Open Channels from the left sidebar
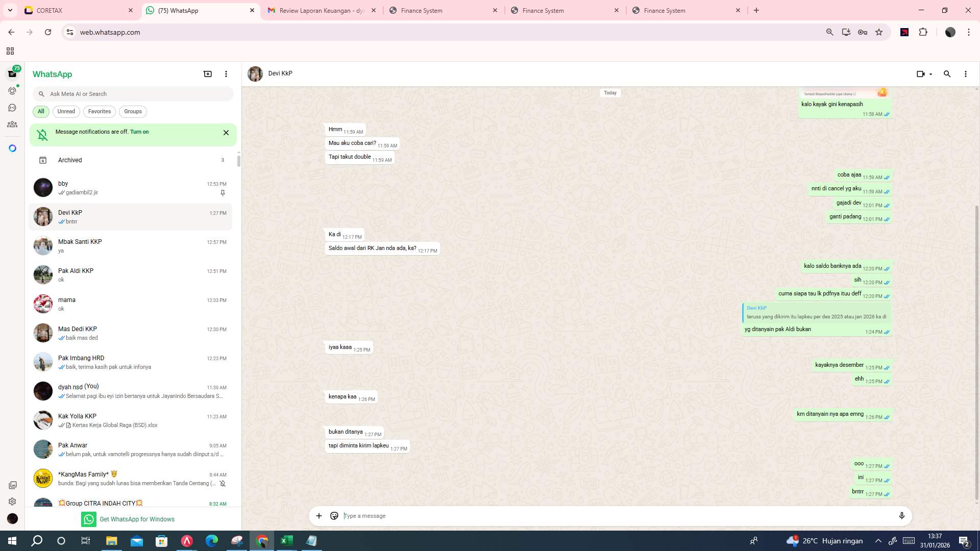980x551 pixels. (x=12, y=107)
